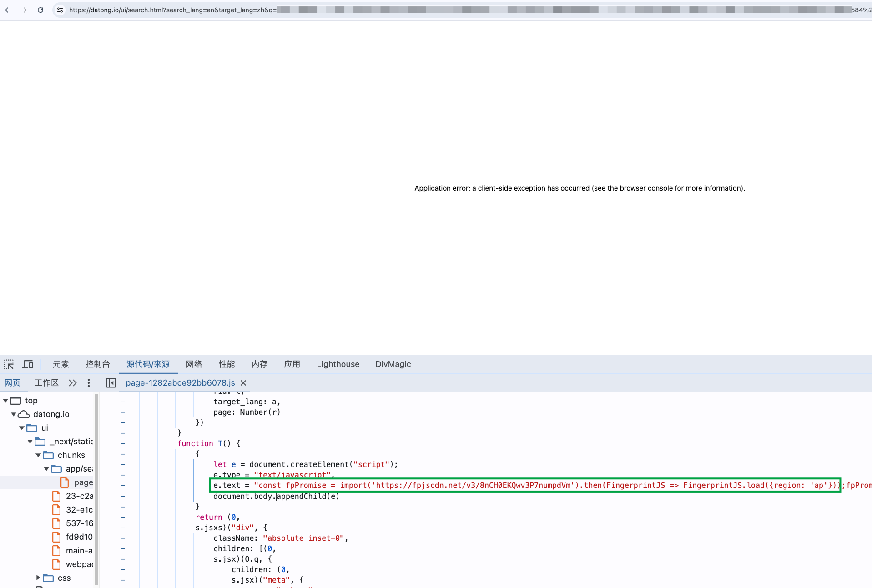Click the browser address bar URL
The image size is (872, 588).
[x=455, y=10]
